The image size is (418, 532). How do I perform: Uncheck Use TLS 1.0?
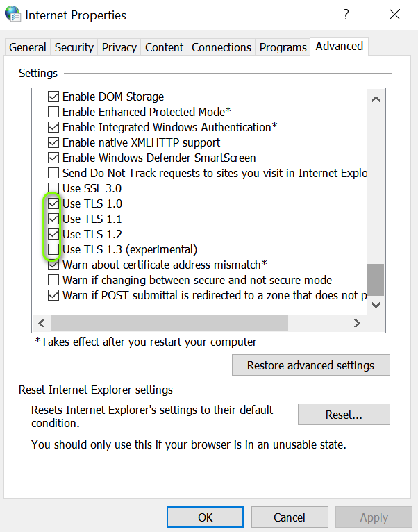[x=53, y=203]
